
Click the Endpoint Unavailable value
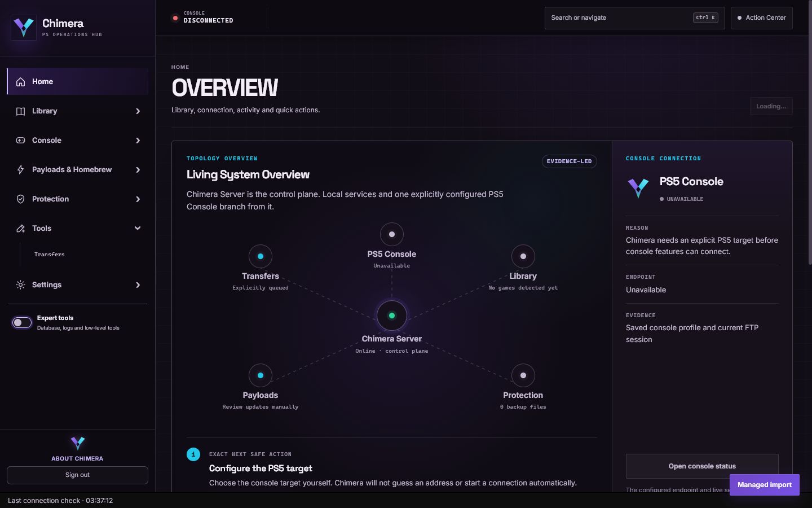[646, 290]
